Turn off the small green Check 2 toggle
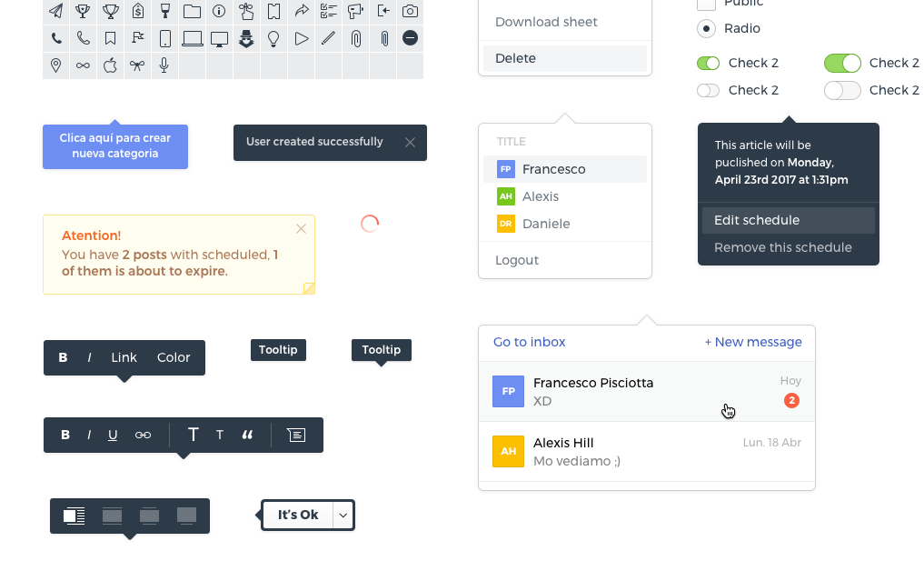Image resolution: width=924 pixels, height=581 pixels. 708,63
